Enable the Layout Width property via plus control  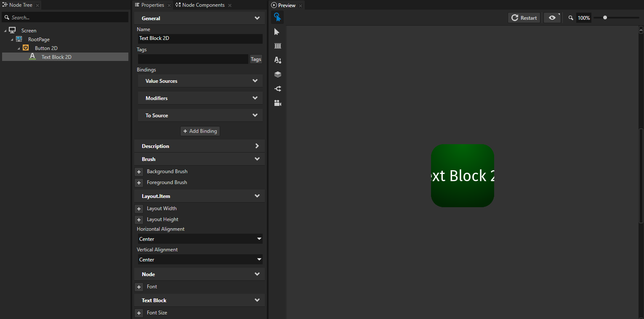pyautogui.click(x=138, y=208)
